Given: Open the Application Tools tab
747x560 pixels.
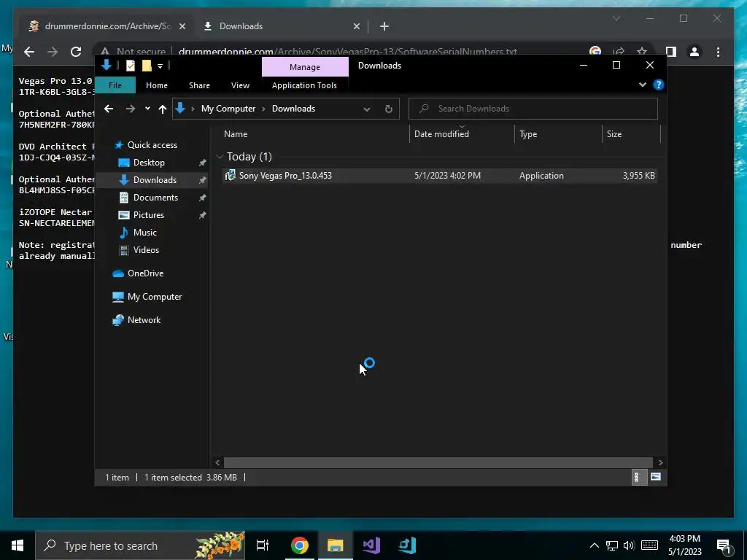Looking at the screenshot, I should coord(304,85).
